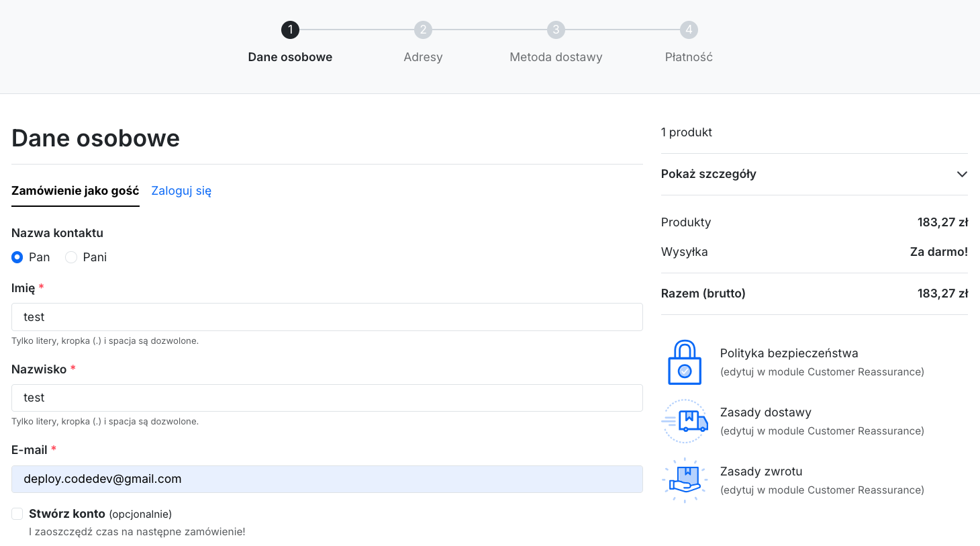
Task: Switch to Zamówienie jako gość tab
Action: pyautogui.click(x=75, y=191)
